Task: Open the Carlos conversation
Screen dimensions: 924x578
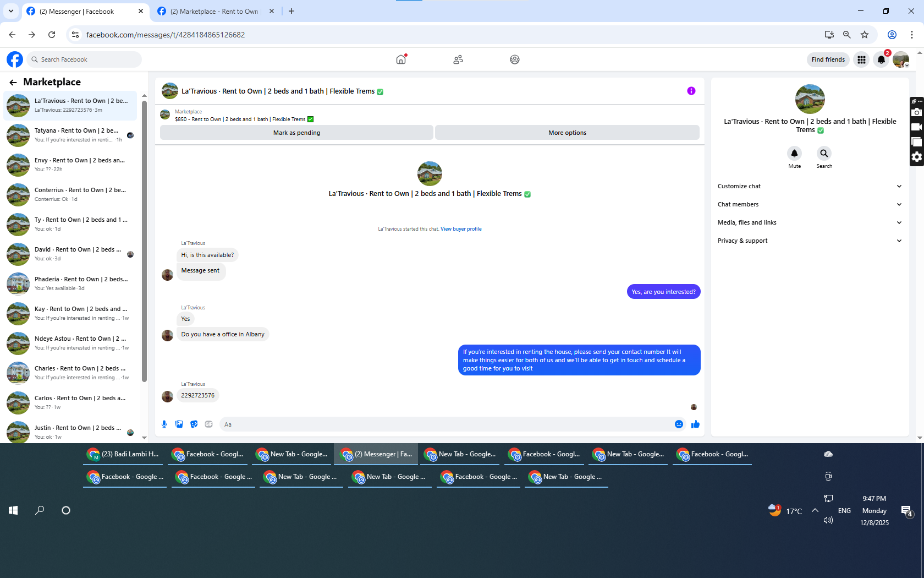Action: (x=70, y=402)
